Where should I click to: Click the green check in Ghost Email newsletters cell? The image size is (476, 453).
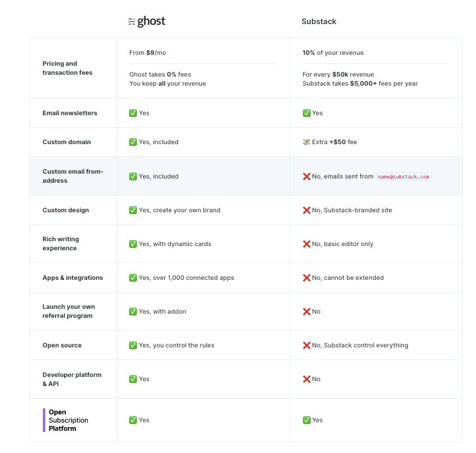[133, 113]
